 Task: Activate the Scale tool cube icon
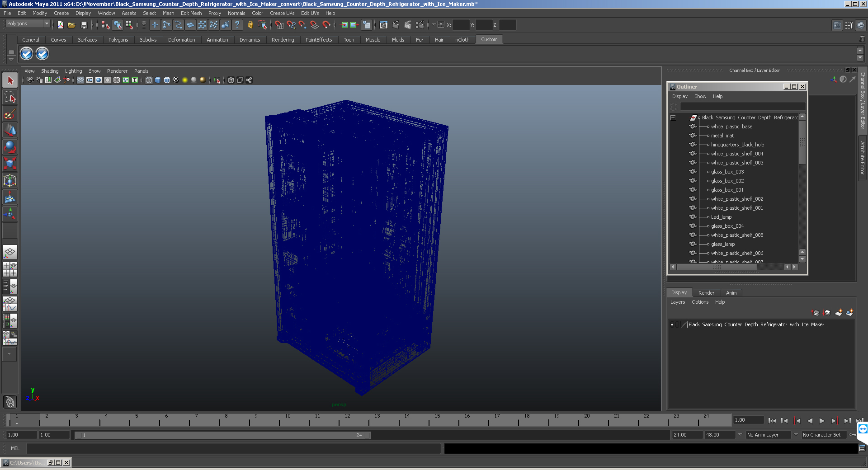(x=10, y=163)
